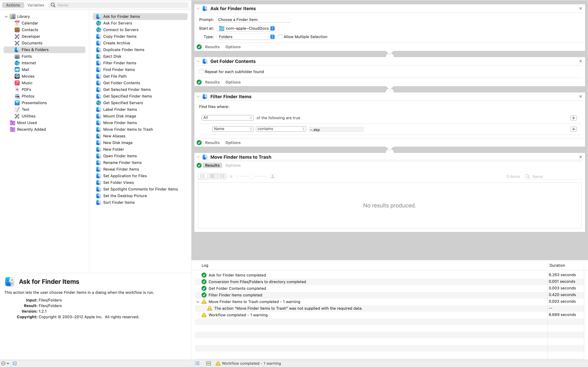
Task: Show Results of Ask for Finder Items
Action: 212,47
